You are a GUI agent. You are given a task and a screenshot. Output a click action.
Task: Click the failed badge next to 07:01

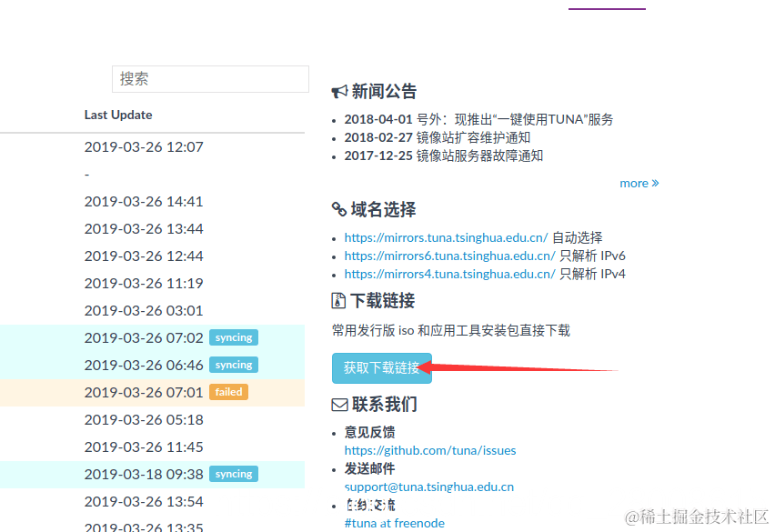229,392
